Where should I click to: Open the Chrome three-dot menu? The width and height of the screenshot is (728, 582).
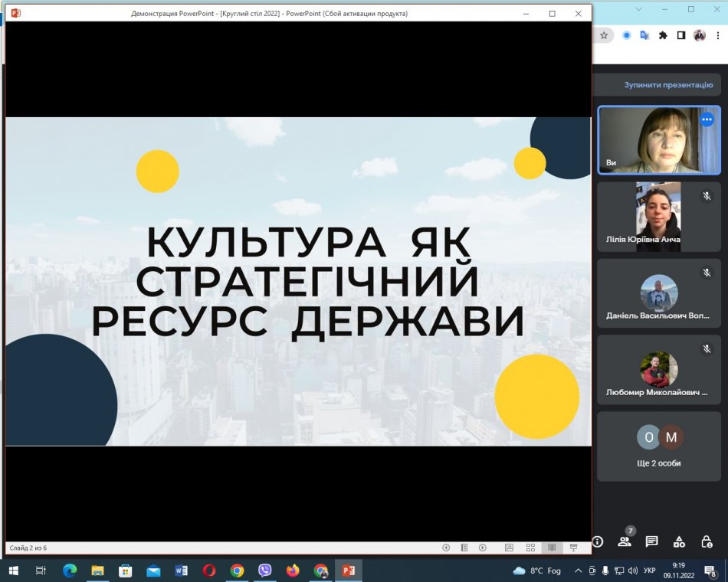point(718,35)
